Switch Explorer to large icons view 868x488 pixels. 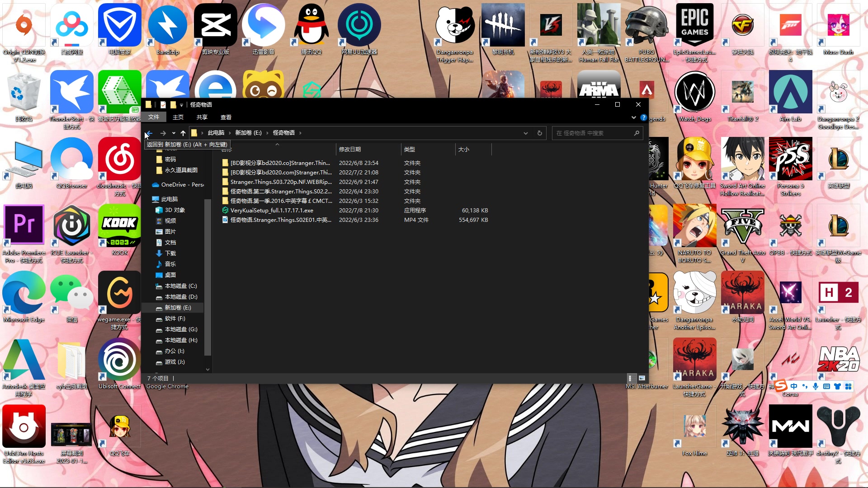tap(642, 378)
